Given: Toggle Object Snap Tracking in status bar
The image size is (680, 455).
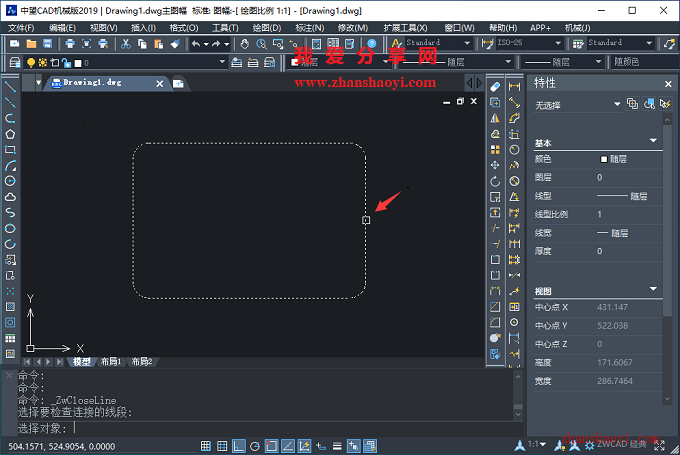Looking at the screenshot, I should 288,446.
